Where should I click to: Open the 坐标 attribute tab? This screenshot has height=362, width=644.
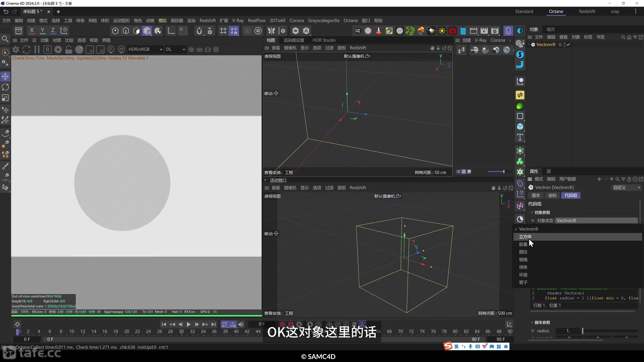click(x=552, y=195)
